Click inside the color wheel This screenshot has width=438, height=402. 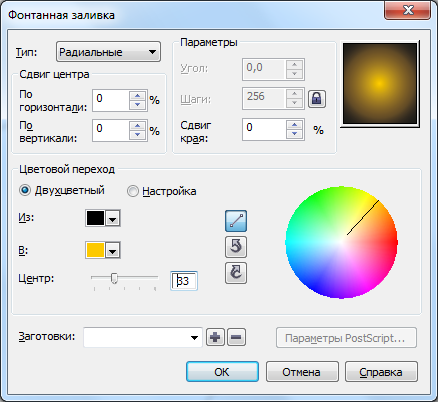pyautogui.click(x=341, y=242)
